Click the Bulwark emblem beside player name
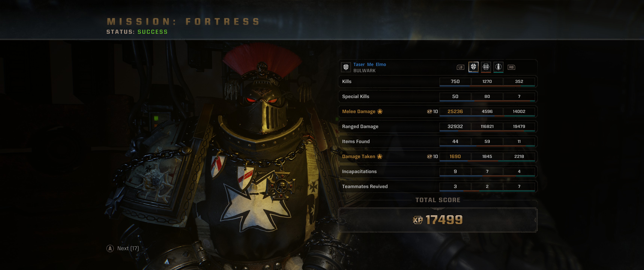Viewport: 644px width, 270px height. (x=346, y=67)
